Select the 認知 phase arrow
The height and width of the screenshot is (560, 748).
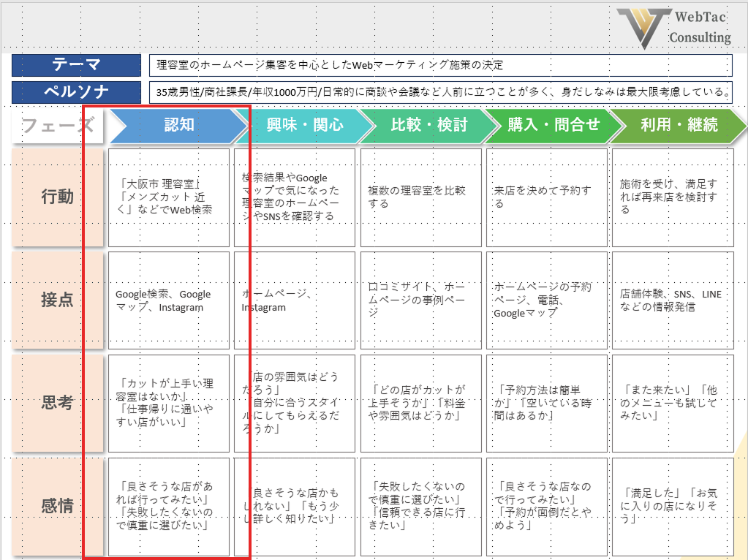(178, 126)
